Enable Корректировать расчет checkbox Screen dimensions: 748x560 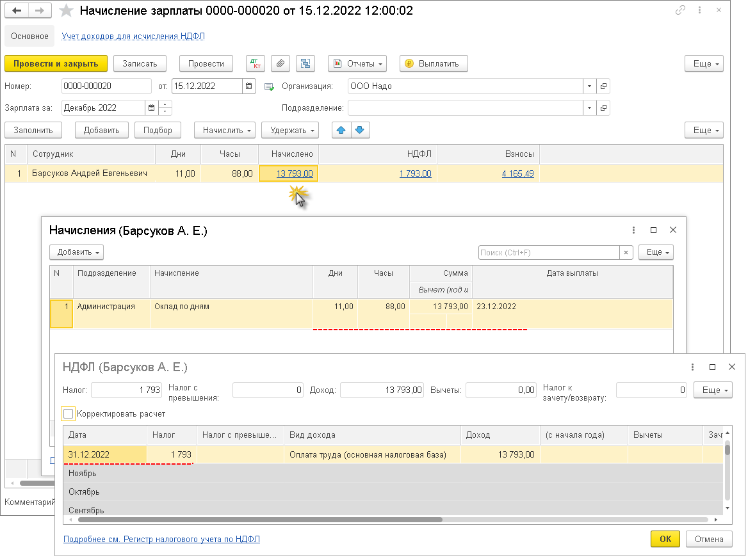[69, 413]
